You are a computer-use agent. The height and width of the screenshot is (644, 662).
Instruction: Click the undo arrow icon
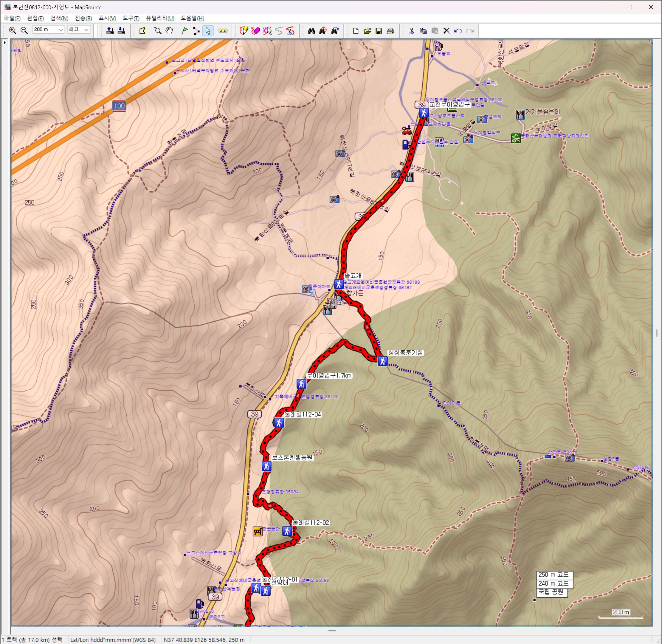458,31
